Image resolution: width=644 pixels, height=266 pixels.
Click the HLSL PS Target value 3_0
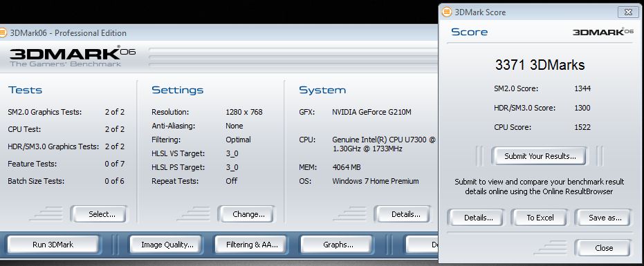(x=232, y=167)
